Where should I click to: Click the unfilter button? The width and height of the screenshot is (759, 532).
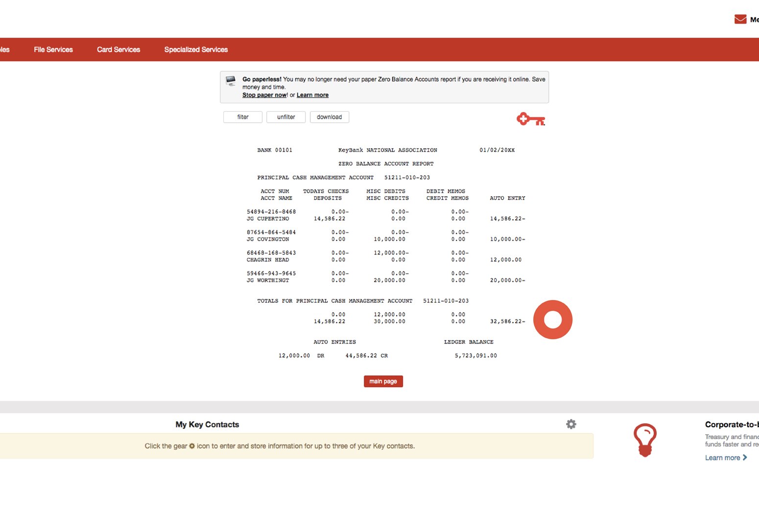286,117
